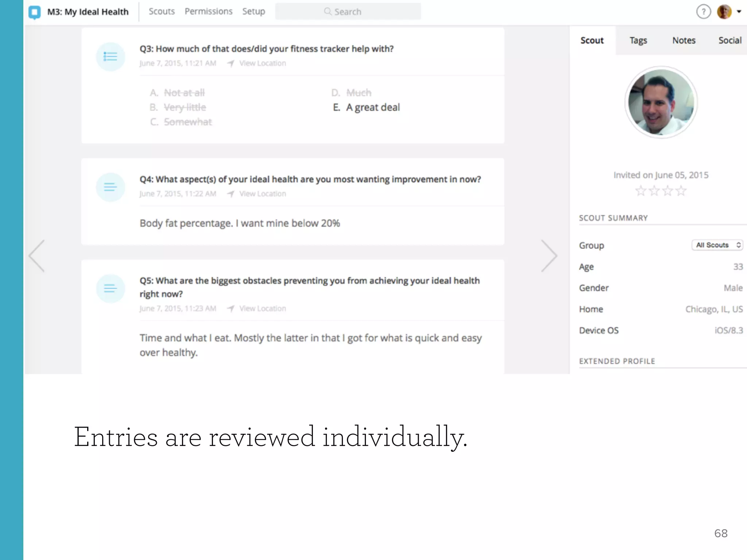Click the Age value 33
The height and width of the screenshot is (560, 747).
pyautogui.click(x=738, y=267)
